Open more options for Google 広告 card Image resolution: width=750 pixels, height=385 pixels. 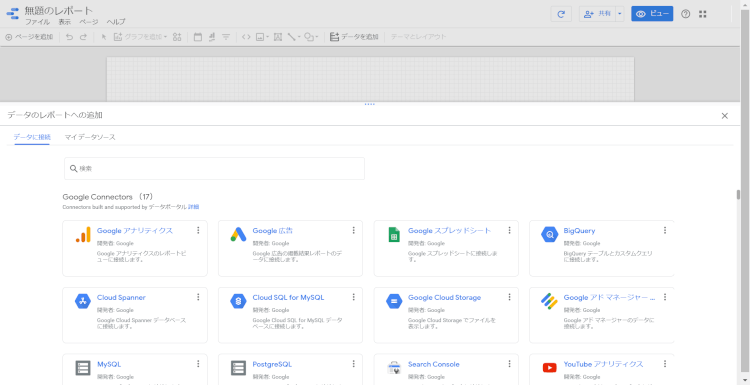[353, 231]
